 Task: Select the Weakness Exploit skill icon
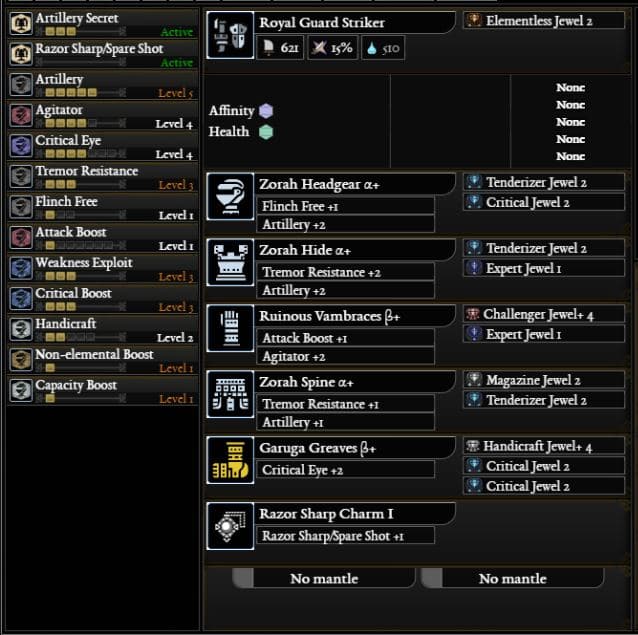pos(21,268)
